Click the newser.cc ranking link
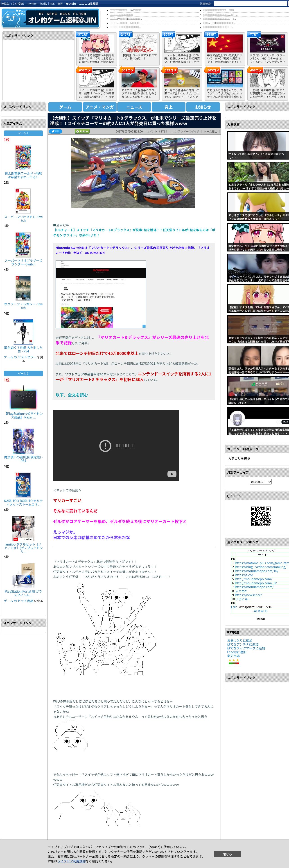The image size is (289, 868). [x=248, y=595]
